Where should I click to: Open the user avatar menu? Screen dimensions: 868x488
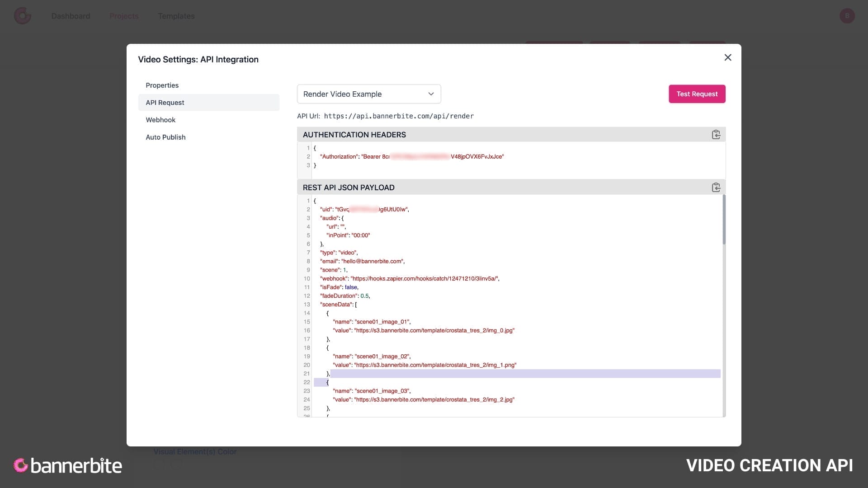pos(847,16)
